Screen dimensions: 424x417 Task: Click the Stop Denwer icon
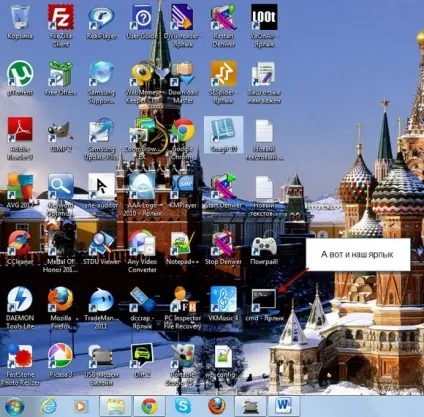point(223,243)
